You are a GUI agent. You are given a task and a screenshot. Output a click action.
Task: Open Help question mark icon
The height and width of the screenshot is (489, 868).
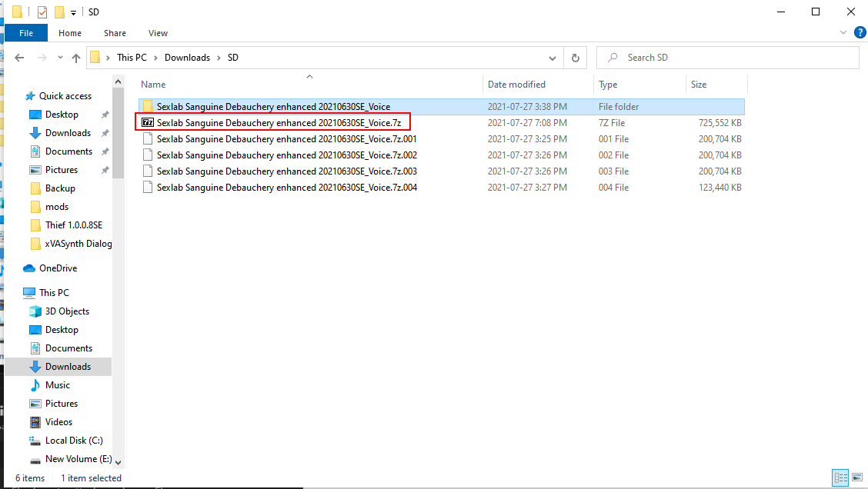[860, 32]
